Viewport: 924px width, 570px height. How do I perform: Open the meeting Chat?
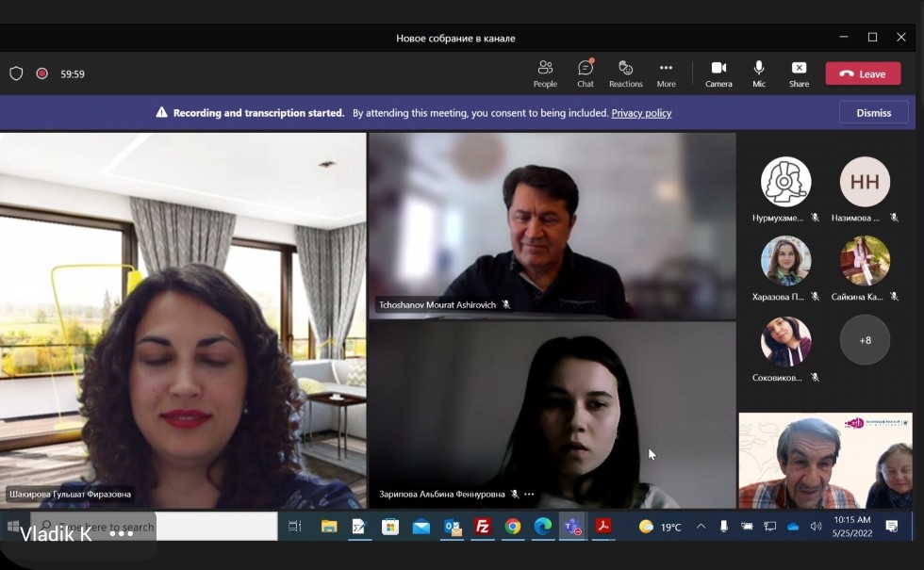pyautogui.click(x=586, y=73)
